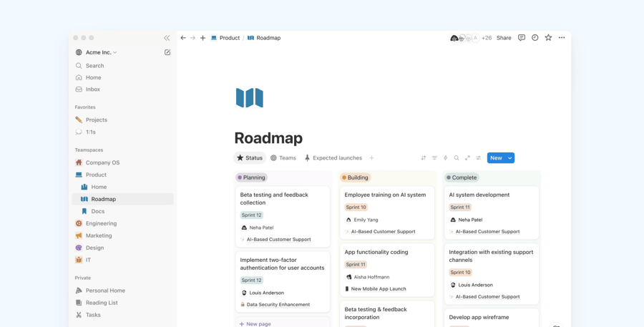The image size is (644, 327).
Task: Open the Acme Inc. workspace switcher
Action: (97, 52)
